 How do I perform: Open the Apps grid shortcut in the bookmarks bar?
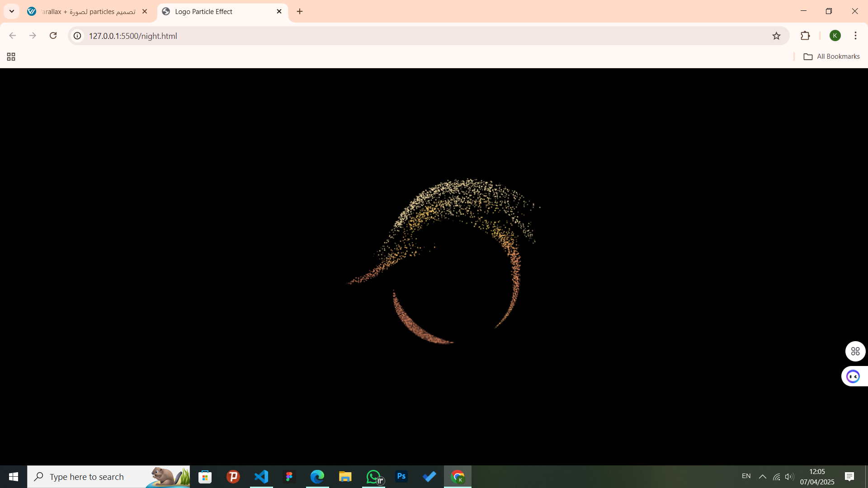(x=11, y=56)
